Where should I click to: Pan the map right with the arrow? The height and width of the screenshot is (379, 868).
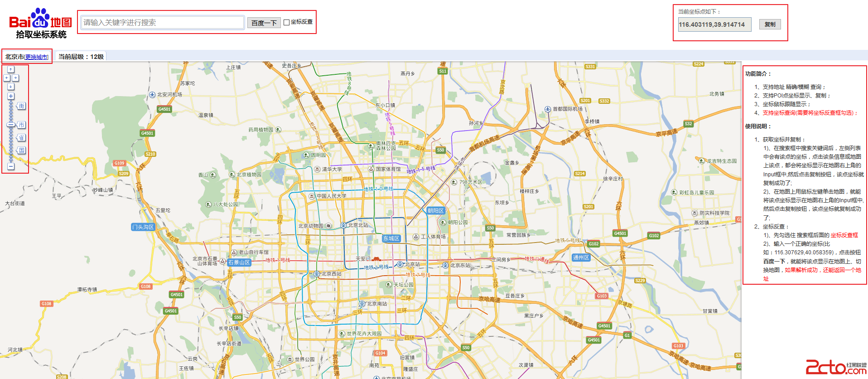pyautogui.click(x=15, y=78)
